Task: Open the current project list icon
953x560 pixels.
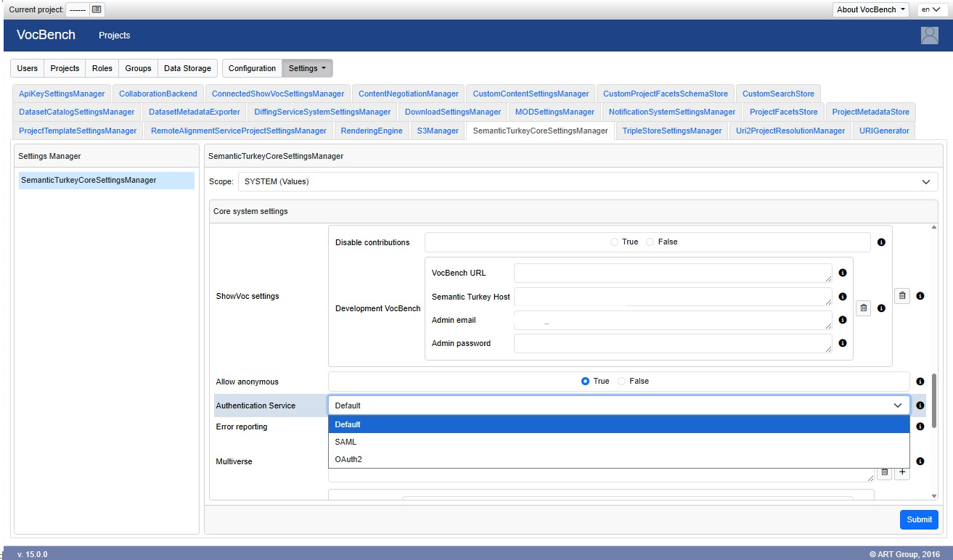Action: pos(97,9)
